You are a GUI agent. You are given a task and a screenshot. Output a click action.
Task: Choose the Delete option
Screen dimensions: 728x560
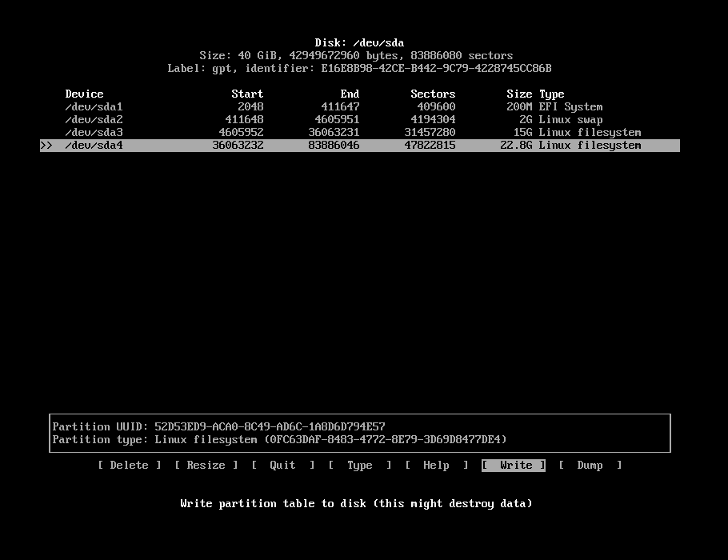pos(129,466)
